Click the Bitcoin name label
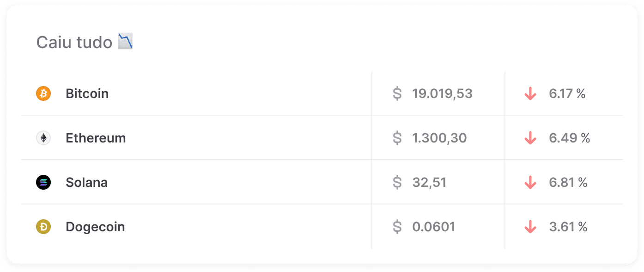The height and width of the screenshot is (272, 644). [87, 93]
